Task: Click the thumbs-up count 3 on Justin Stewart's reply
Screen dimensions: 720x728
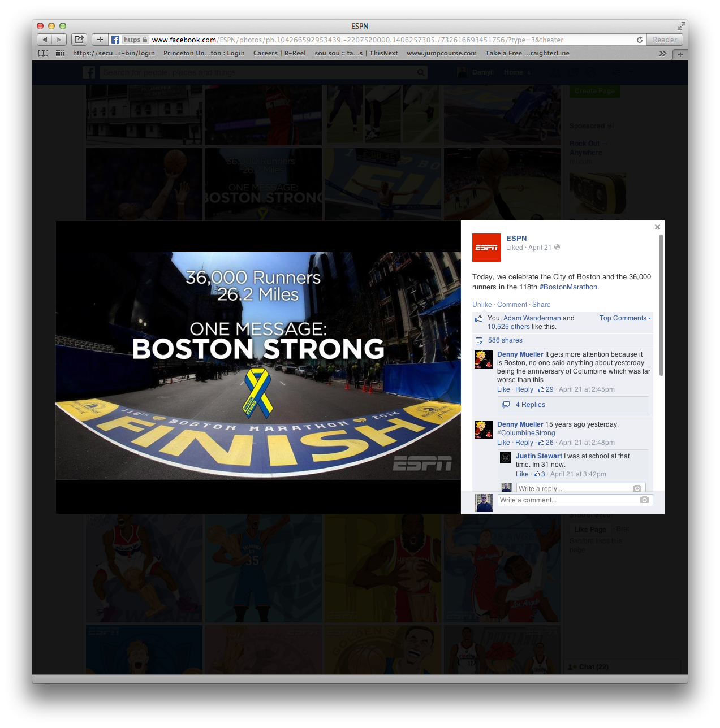Action: coord(540,474)
